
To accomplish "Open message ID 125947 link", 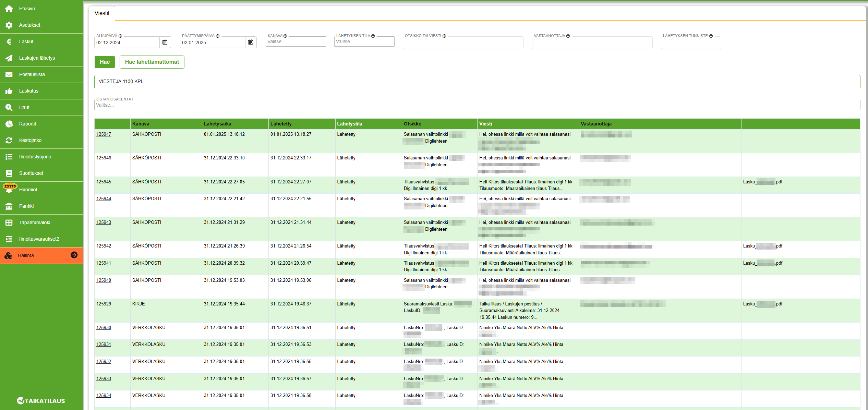I will 104,134.
